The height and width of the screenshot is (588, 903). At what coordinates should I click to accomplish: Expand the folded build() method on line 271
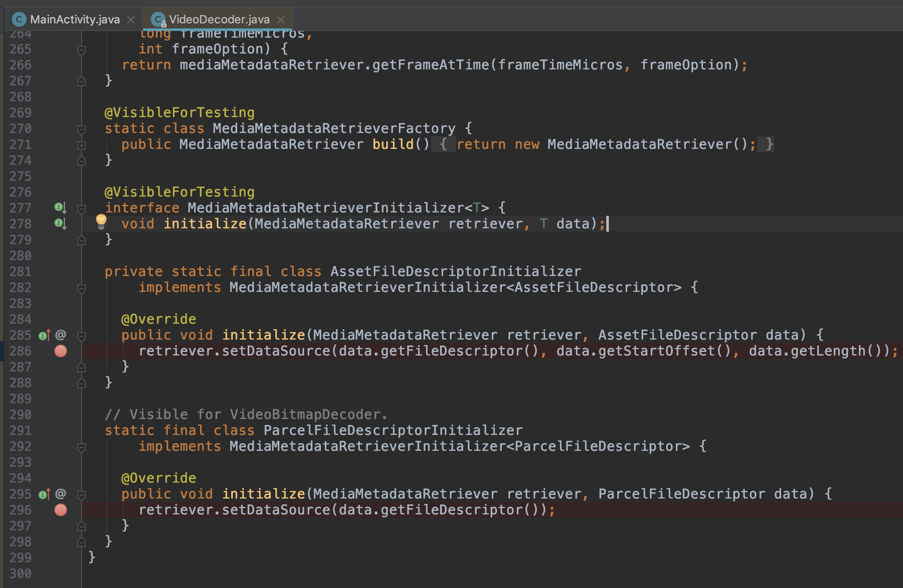[x=82, y=145]
